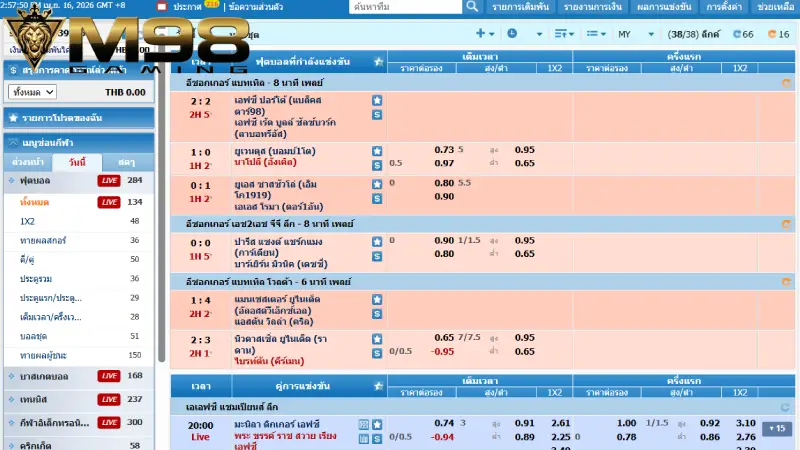Click the search magnifier icon
Viewport: 800px width, 450px height.
click(x=472, y=7)
